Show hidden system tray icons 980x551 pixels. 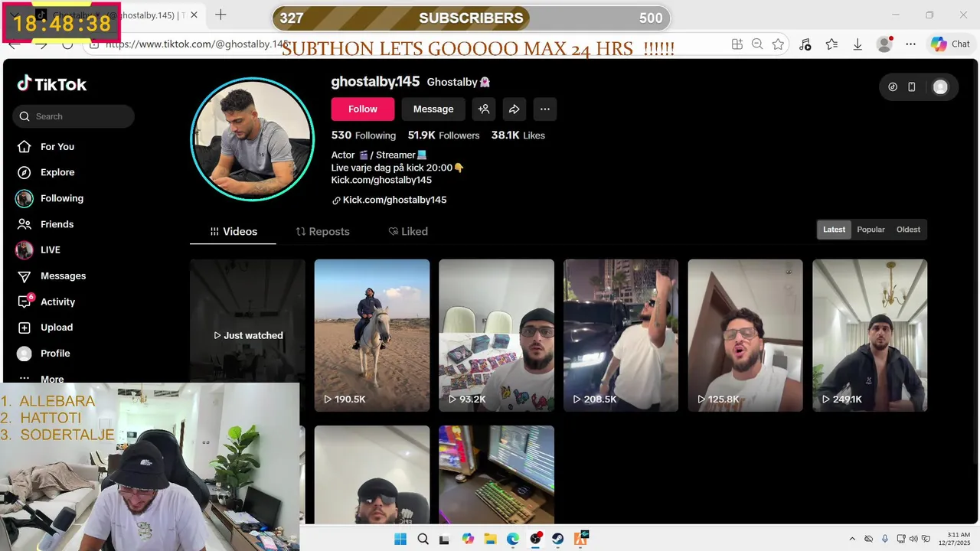click(852, 539)
